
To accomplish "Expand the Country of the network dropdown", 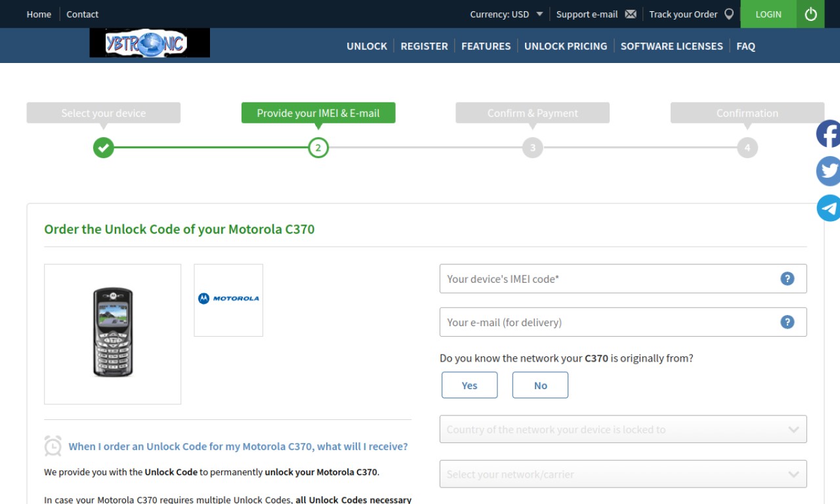I will pos(623,429).
